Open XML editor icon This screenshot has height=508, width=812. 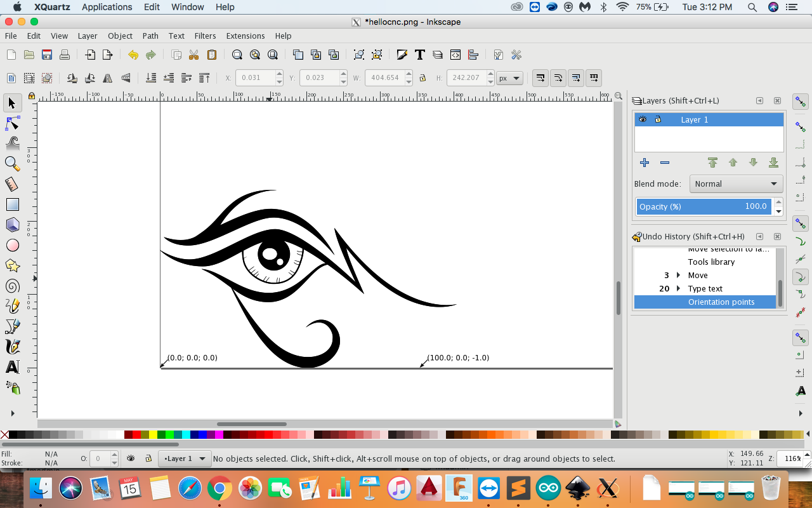455,55
